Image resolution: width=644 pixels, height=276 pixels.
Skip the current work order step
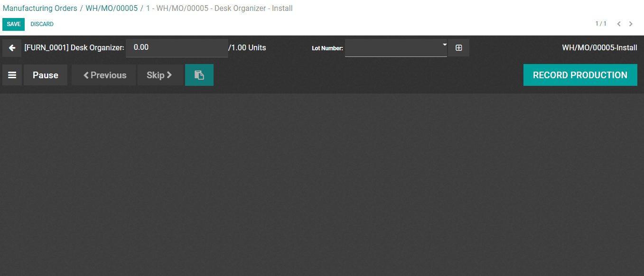pyautogui.click(x=160, y=74)
